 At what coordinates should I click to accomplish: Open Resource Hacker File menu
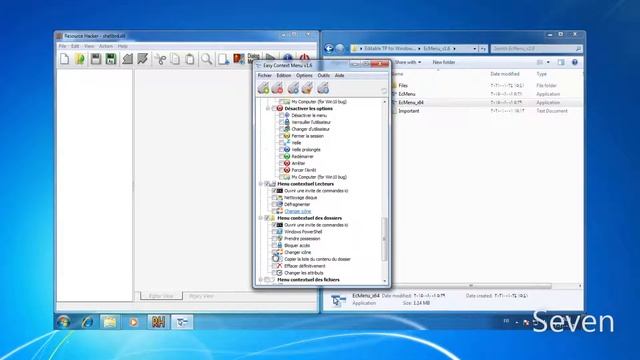pyautogui.click(x=62, y=46)
